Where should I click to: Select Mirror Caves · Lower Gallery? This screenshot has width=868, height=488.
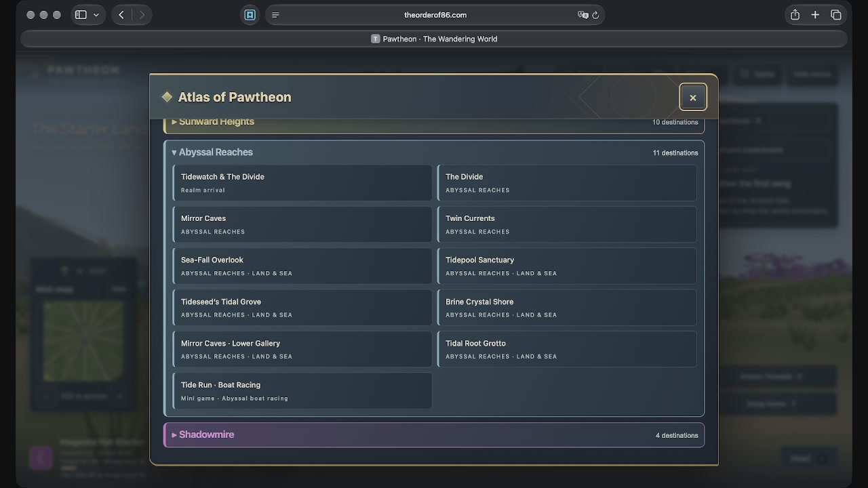coord(302,349)
